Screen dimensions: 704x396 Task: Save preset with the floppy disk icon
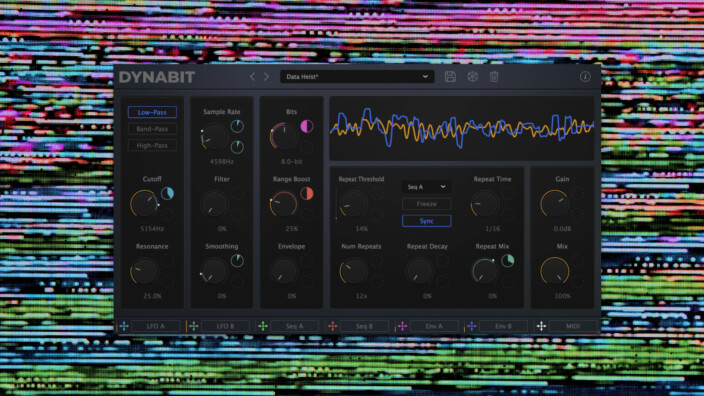[450, 77]
